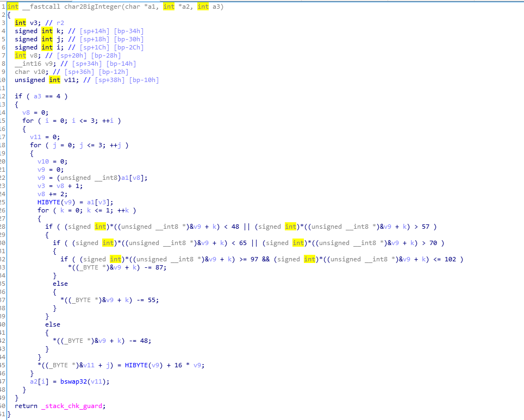Click the ++k loop increment
The image size is (524, 420).
(123, 210)
